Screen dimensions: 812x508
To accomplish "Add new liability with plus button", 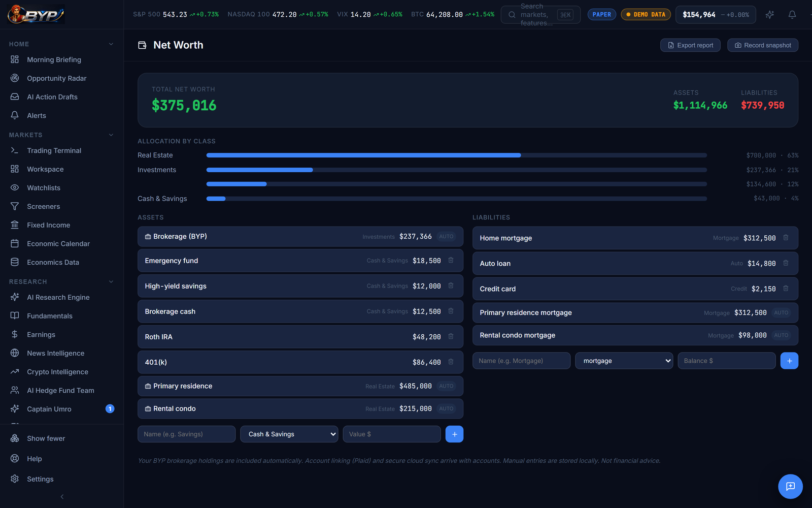I will (x=789, y=361).
